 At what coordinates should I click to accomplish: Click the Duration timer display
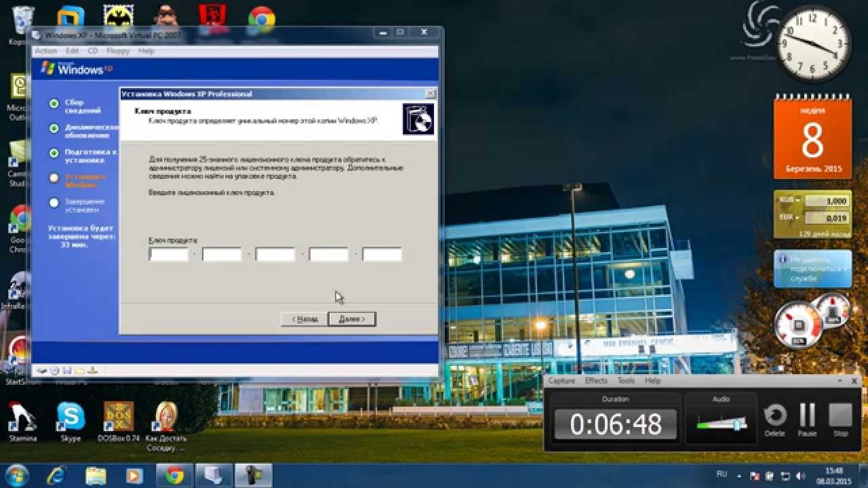[616, 425]
